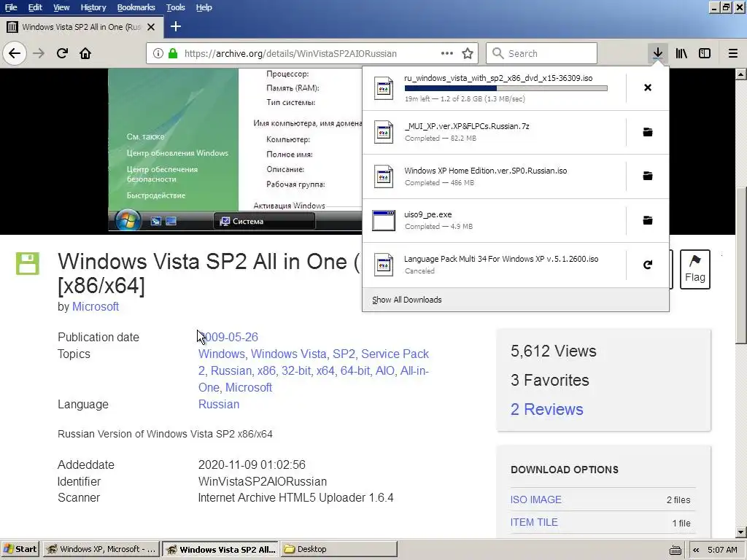Open the Help menu
Viewport: 747px width, 560px height.
pyautogui.click(x=204, y=7)
